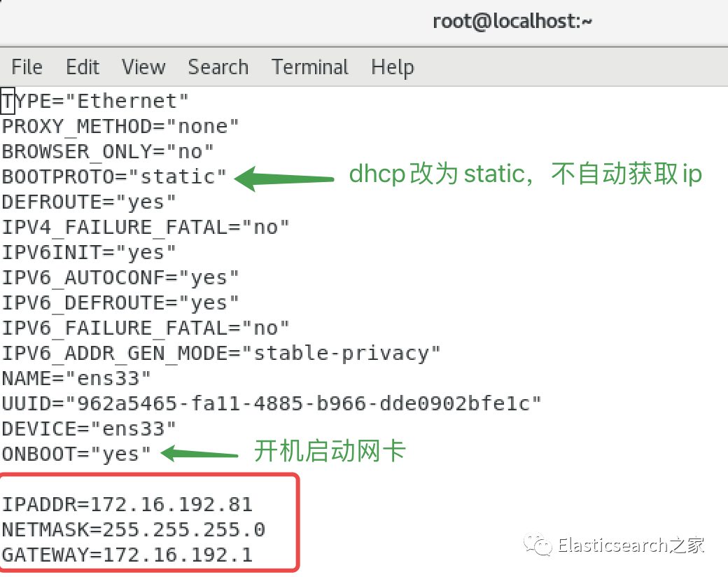Click the NAME="ens33" line

click(x=76, y=378)
